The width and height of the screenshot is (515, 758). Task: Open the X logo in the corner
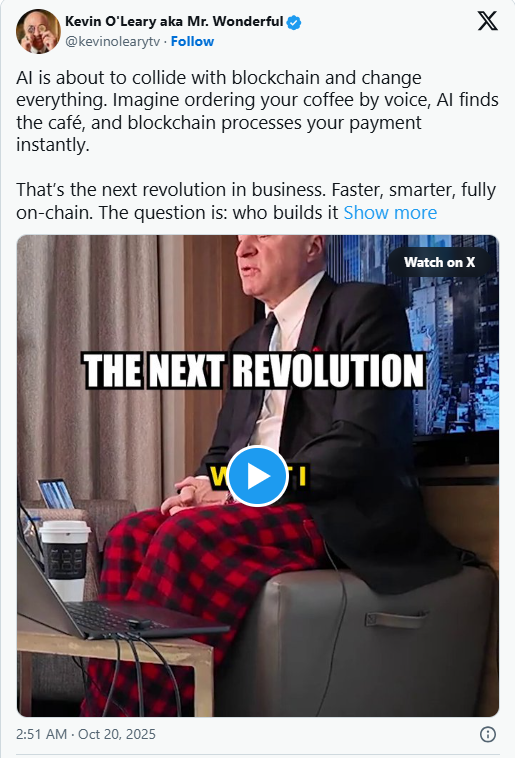pyautogui.click(x=487, y=21)
